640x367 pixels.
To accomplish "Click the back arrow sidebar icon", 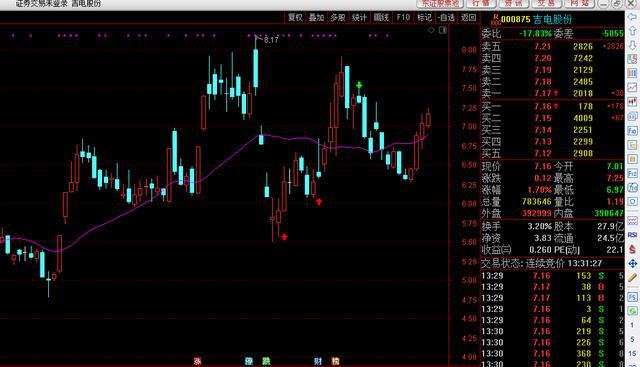I will click(x=632, y=17).
